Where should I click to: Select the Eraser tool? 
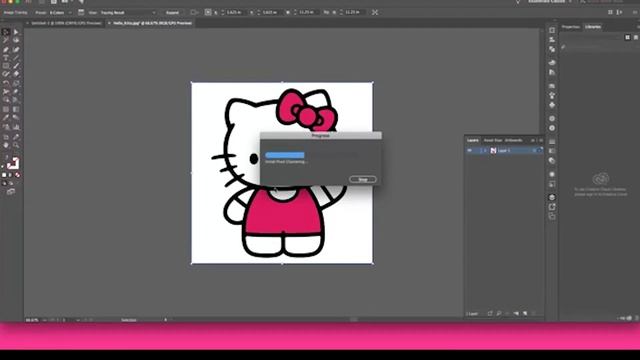pos(16,74)
